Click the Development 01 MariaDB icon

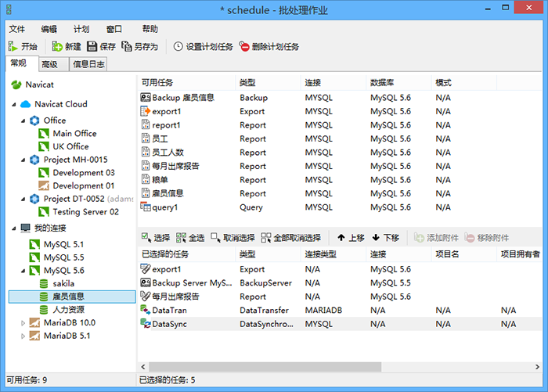coord(44,185)
